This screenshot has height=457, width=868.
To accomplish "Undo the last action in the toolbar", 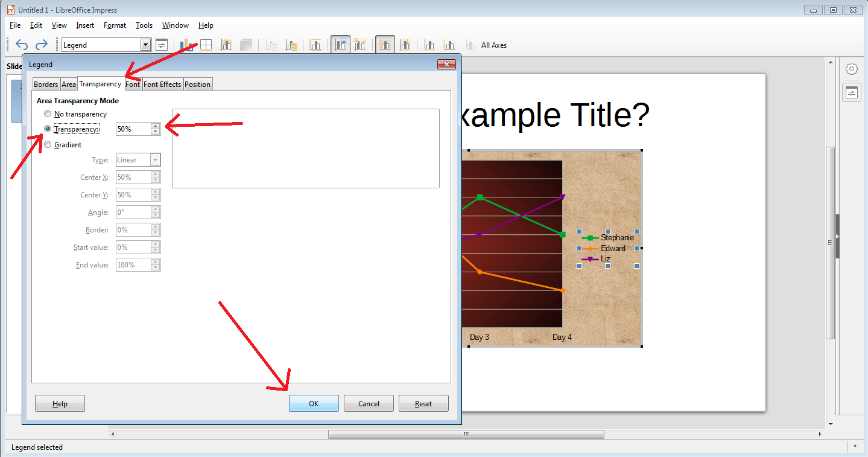I will tap(22, 45).
